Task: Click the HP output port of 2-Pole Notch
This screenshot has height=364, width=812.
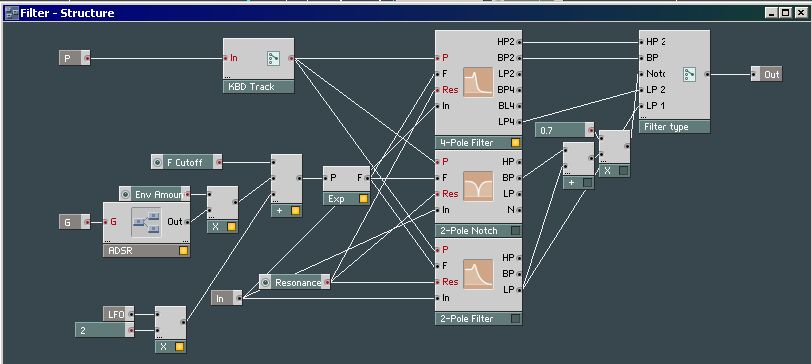Action: (519, 162)
